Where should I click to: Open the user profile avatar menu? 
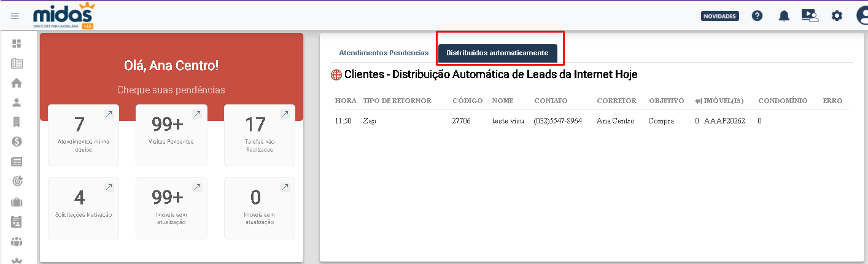pyautogui.click(x=862, y=16)
